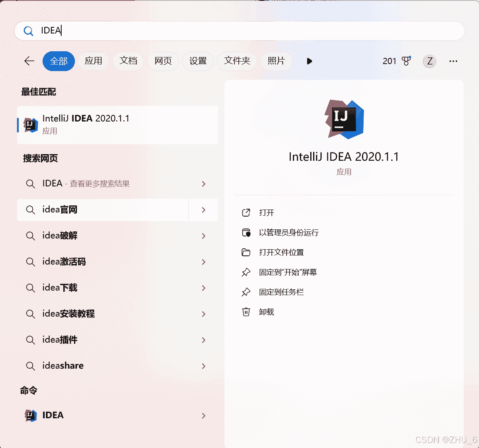Expand the chevron beside idea官网
This screenshot has height=448, width=479.
(204, 210)
